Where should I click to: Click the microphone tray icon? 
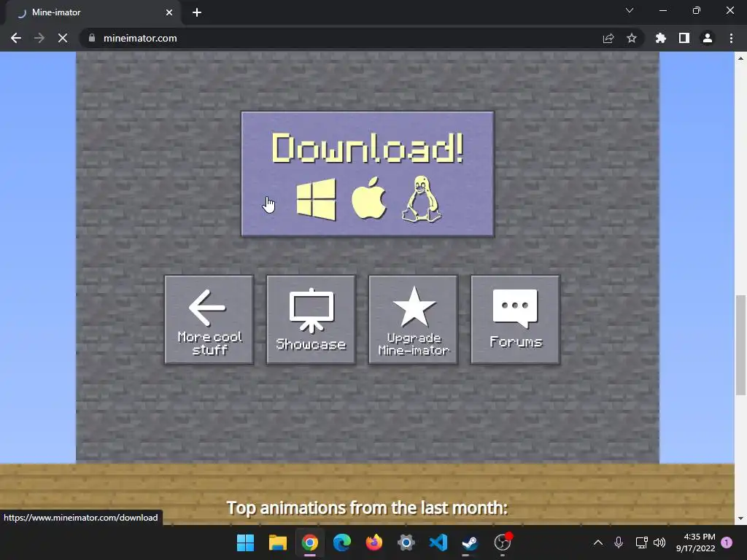(x=619, y=542)
